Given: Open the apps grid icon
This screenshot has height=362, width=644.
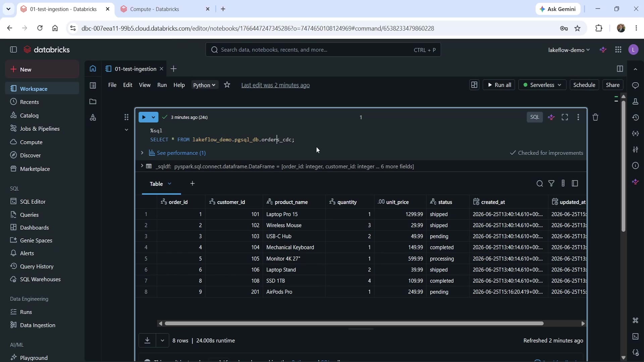Looking at the screenshot, I should (618, 50).
